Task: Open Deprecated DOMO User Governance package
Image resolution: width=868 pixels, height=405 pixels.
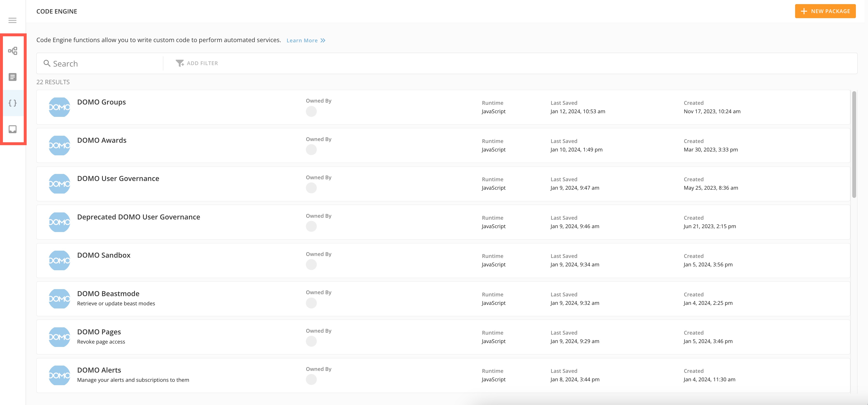Action: point(139,217)
